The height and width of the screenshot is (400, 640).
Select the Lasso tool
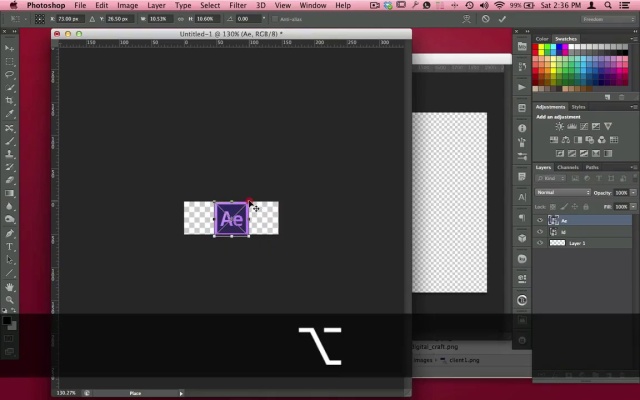(x=9, y=75)
